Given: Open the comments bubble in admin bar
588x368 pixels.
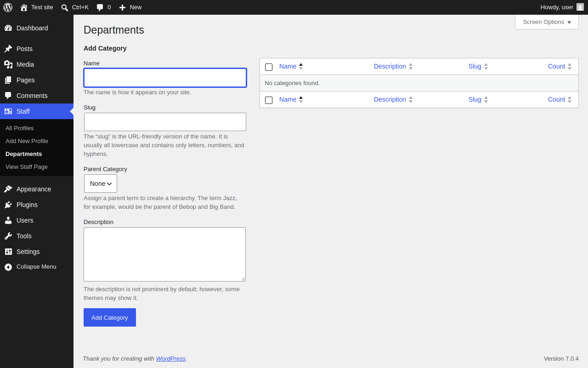Looking at the screenshot, I should coord(100,7).
